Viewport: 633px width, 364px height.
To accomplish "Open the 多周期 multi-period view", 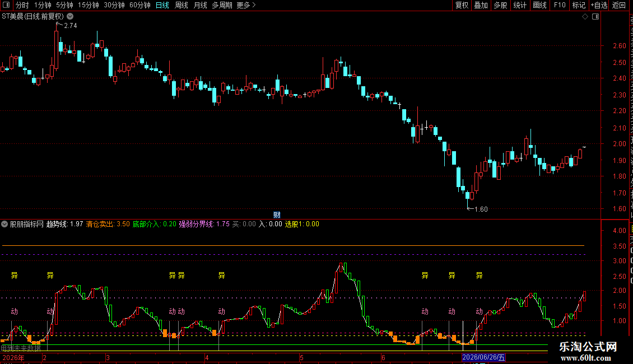I will tap(222, 5).
